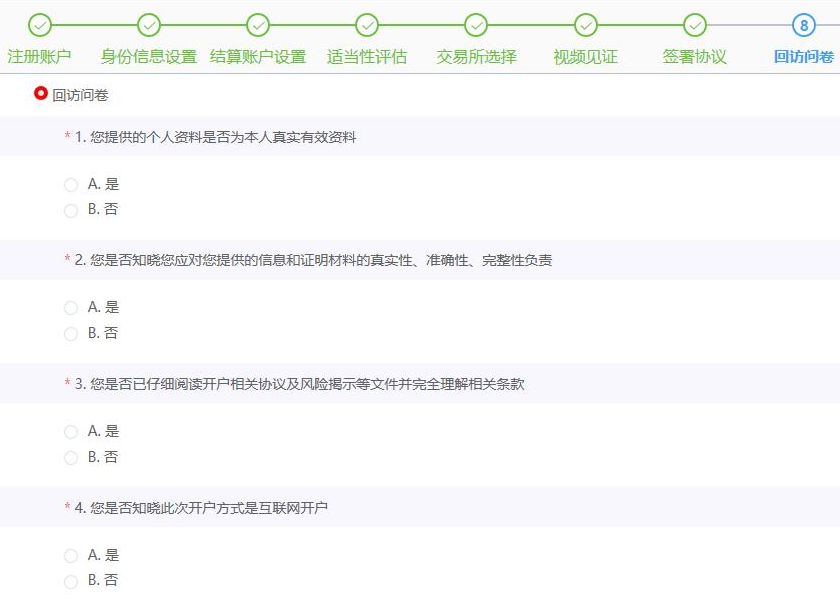Click the 交易所选择 step checkmark circle
Viewport: 840px width, 602px height.
coord(476,25)
